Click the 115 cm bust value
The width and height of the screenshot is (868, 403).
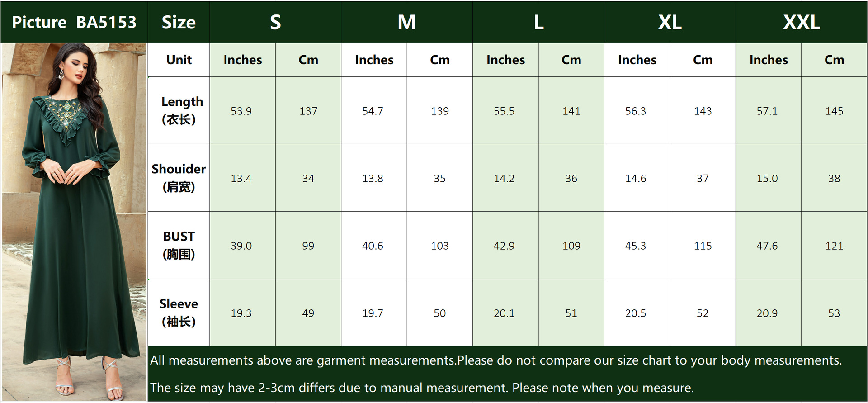pyautogui.click(x=703, y=246)
